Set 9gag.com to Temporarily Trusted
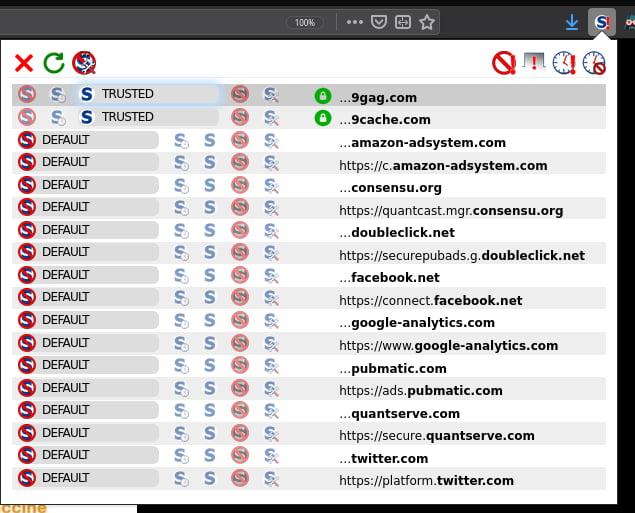The height and width of the screenshot is (513, 635). 58,95
